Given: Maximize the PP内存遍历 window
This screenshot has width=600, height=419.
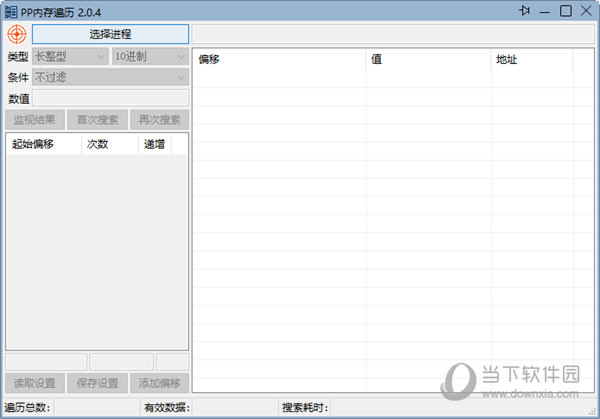Looking at the screenshot, I should click(x=566, y=11).
